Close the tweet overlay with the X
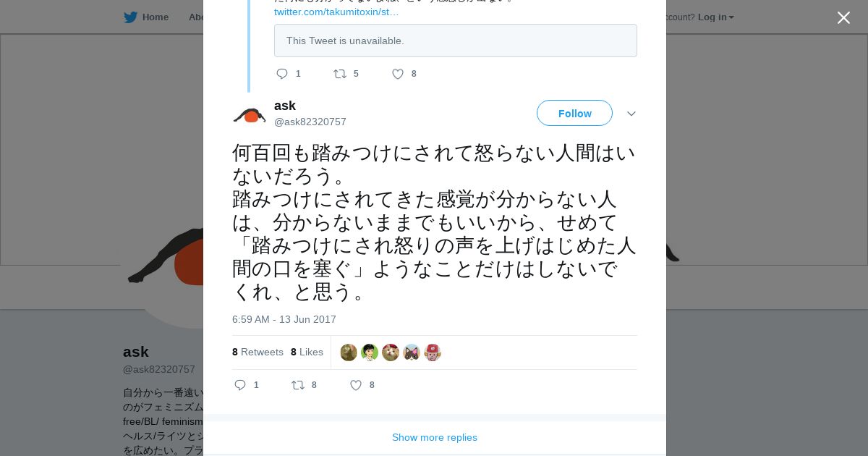Image resolution: width=868 pixels, height=456 pixels. (x=843, y=18)
